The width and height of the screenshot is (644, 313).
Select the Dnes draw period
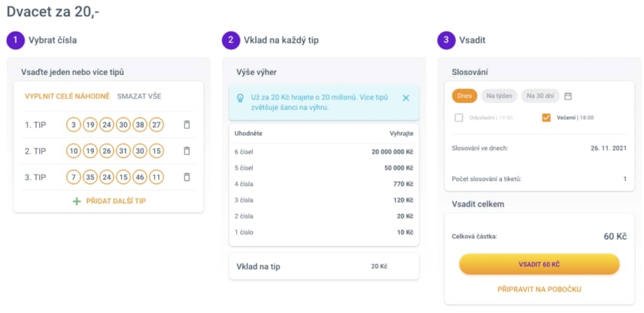pyautogui.click(x=464, y=96)
